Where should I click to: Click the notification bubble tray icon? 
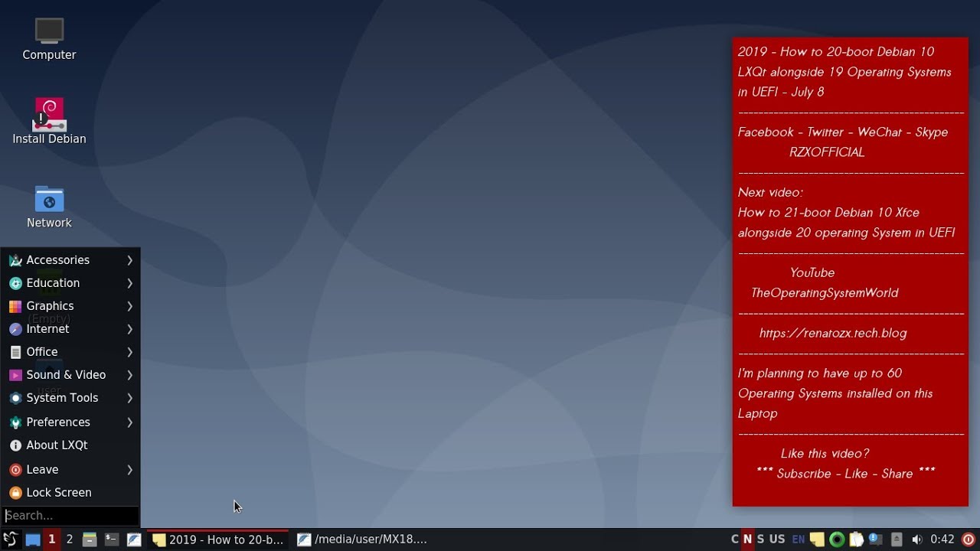click(877, 540)
